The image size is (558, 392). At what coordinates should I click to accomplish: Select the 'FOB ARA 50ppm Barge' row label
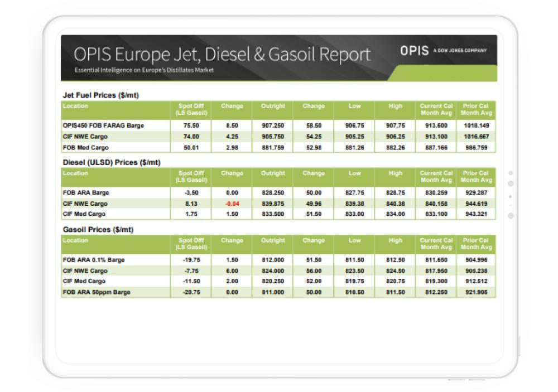coord(97,292)
